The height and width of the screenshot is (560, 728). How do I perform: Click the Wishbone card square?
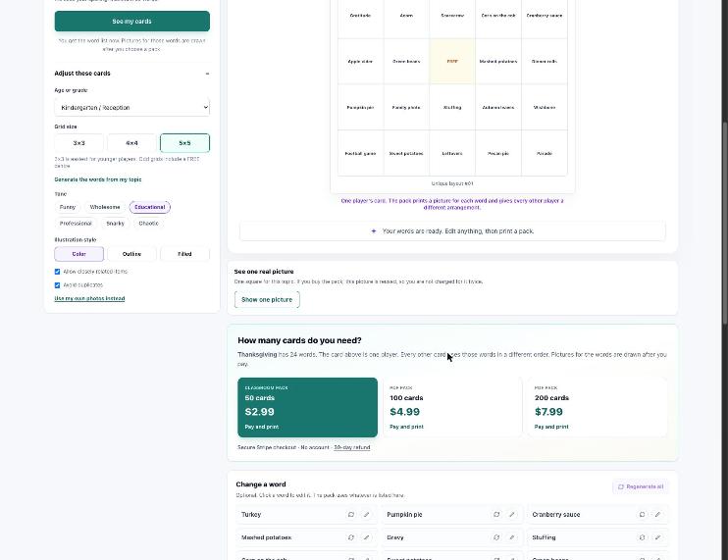click(545, 107)
